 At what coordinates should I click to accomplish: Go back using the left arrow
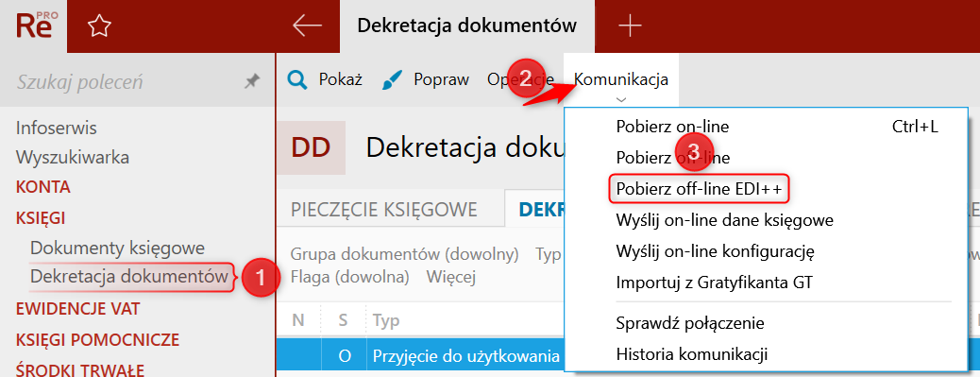(x=307, y=26)
